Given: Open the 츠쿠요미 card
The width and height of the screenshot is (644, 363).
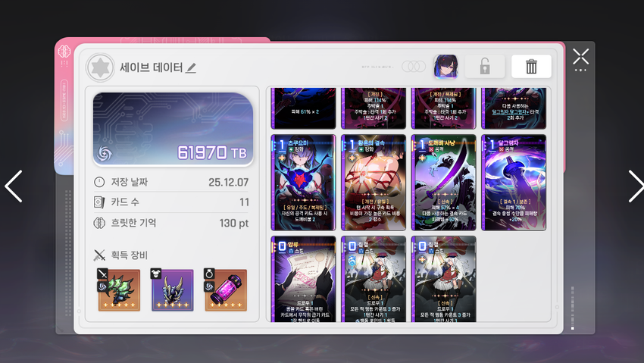Looking at the screenshot, I should (304, 183).
